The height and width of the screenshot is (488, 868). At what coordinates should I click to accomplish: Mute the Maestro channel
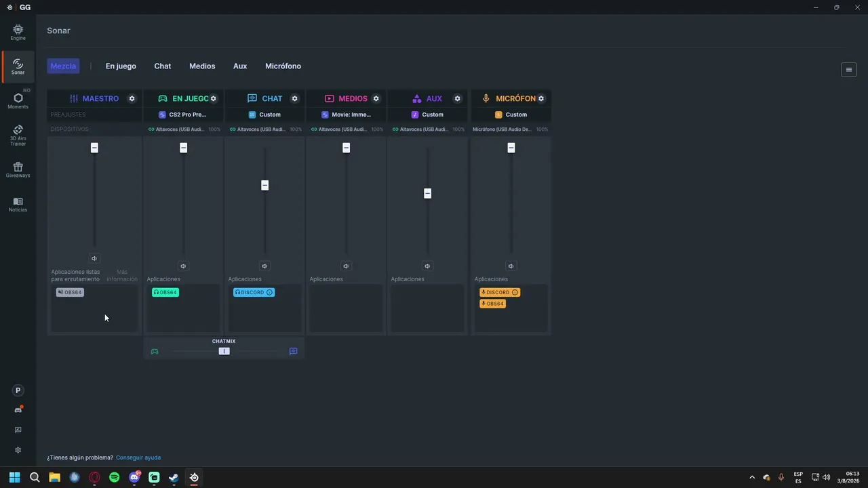coord(94,258)
